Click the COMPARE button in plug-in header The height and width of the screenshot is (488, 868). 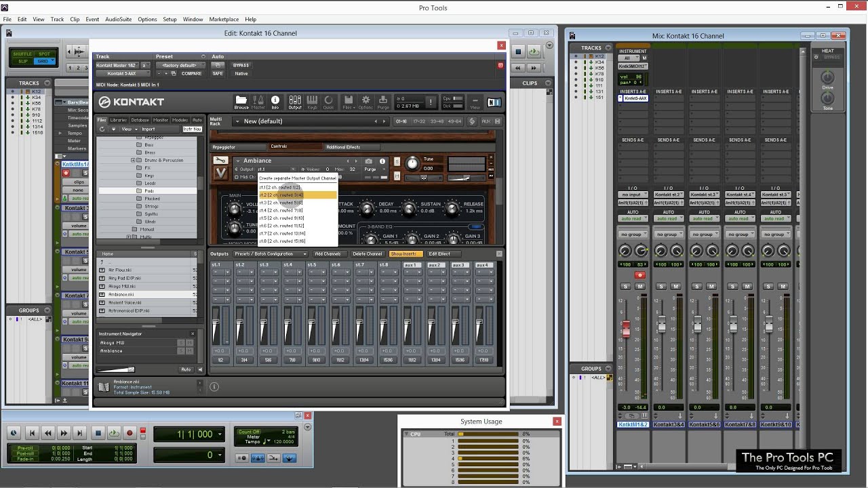point(191,73)
